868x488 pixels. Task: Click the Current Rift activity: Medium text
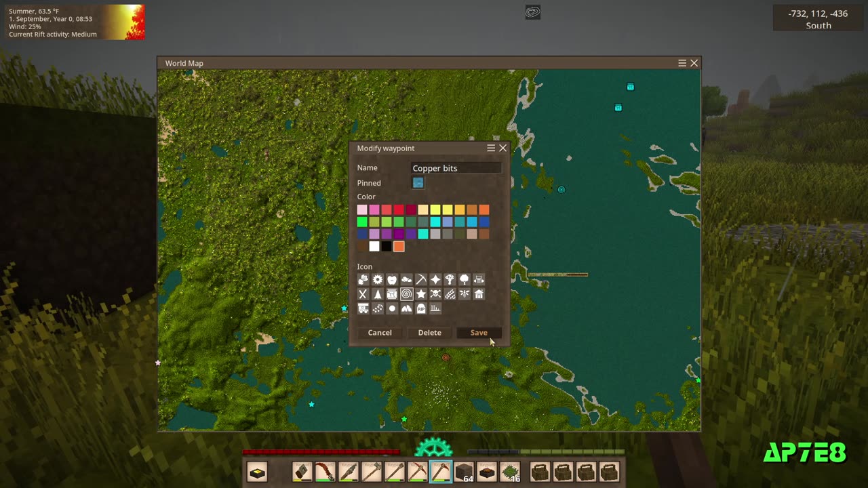point(53,34)
